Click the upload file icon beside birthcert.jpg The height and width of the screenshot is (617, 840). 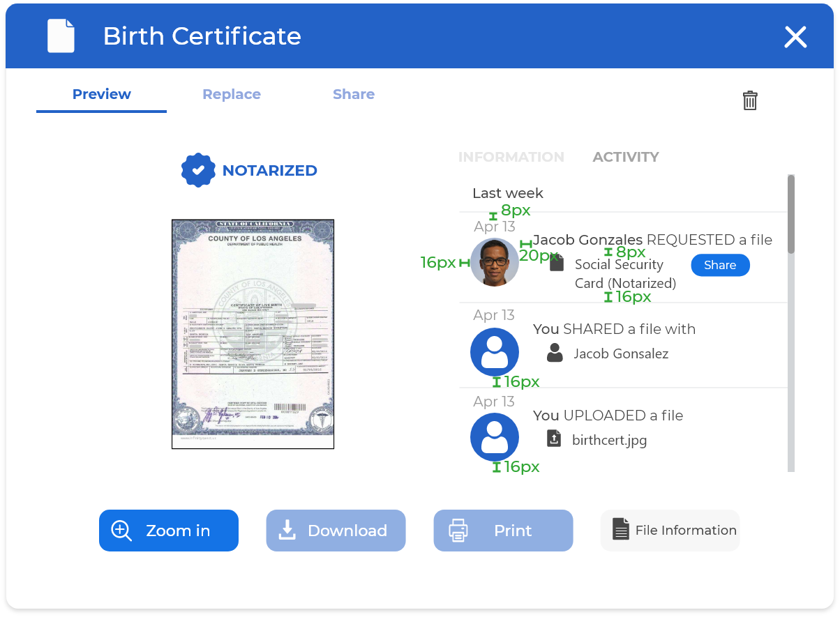[554, 439]
